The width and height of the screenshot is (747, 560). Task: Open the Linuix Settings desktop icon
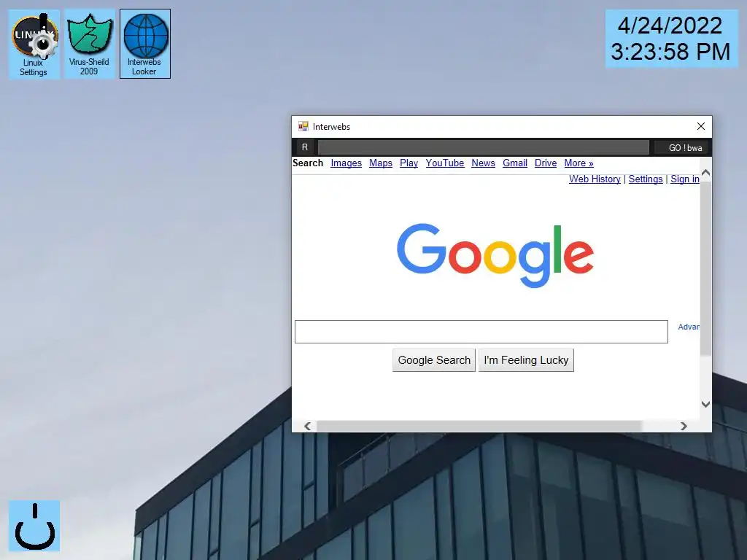(34, 44)
